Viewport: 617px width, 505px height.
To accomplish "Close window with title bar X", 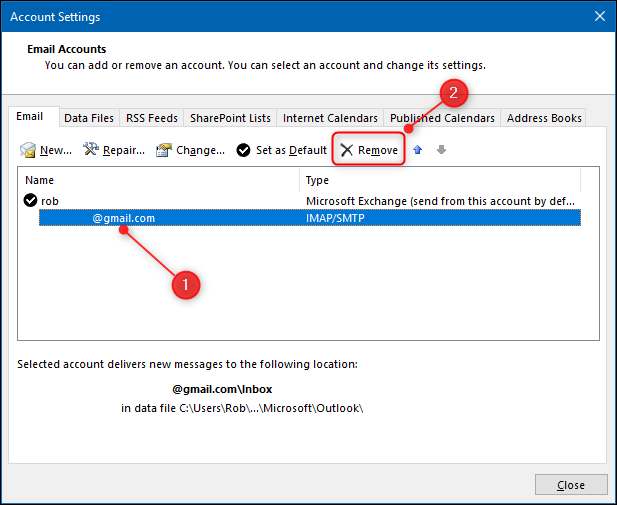I will click(600, 16).
